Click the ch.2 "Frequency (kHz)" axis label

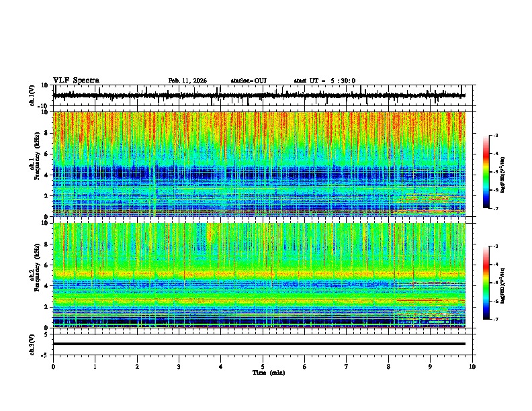point(37,267)
